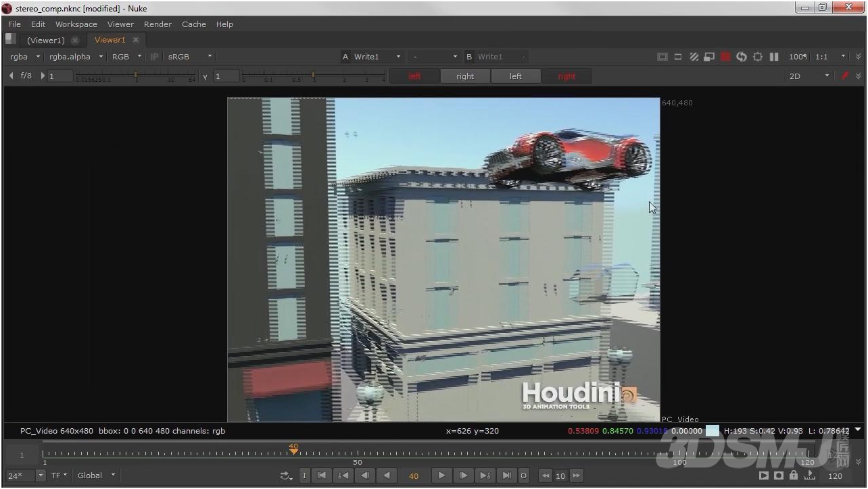Enable downrez skip-lines striped icon
Image resolution: width=868 pixels, height=489 pixels.
point(694,57)
